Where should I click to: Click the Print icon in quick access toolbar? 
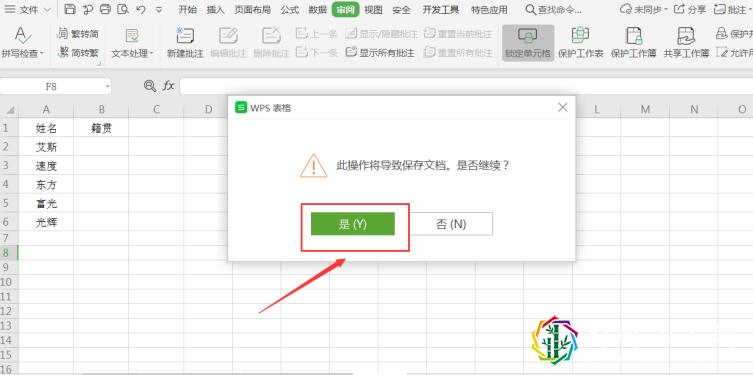tap(105, 9)
